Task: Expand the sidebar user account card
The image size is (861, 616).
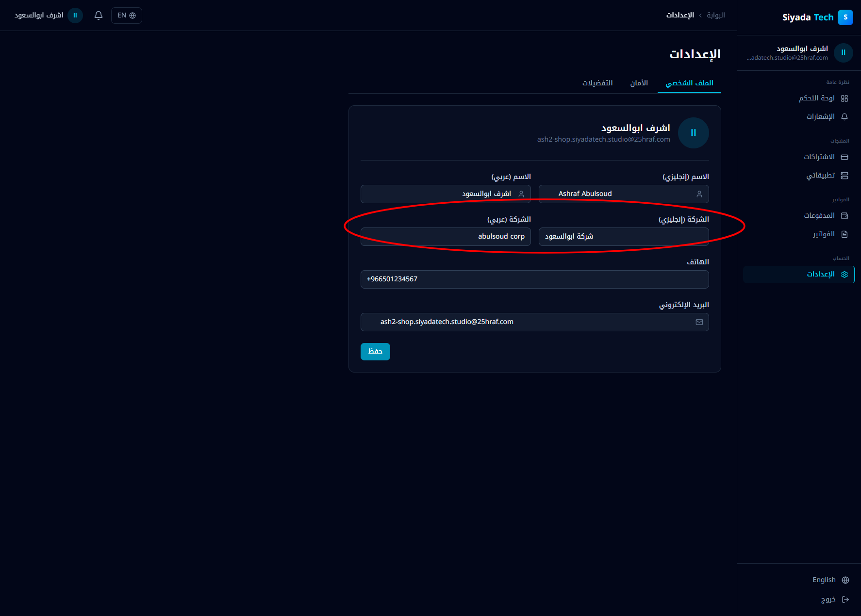Action: point(799,53)
